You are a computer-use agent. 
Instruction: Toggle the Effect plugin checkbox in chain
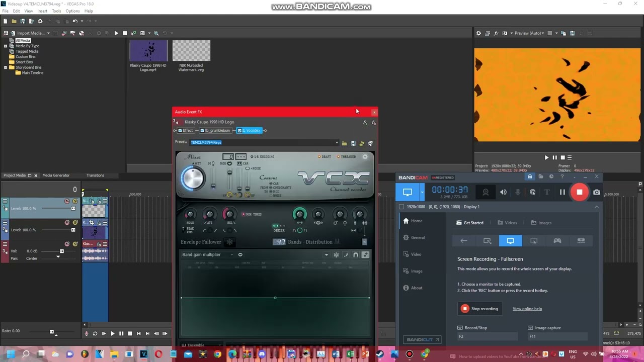click(x=180, y=131)
